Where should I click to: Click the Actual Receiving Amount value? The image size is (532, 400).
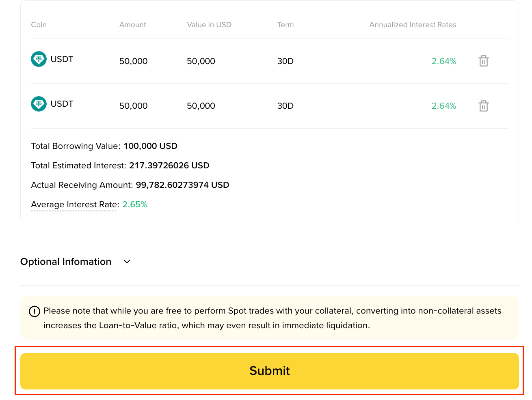pos(182,185)
